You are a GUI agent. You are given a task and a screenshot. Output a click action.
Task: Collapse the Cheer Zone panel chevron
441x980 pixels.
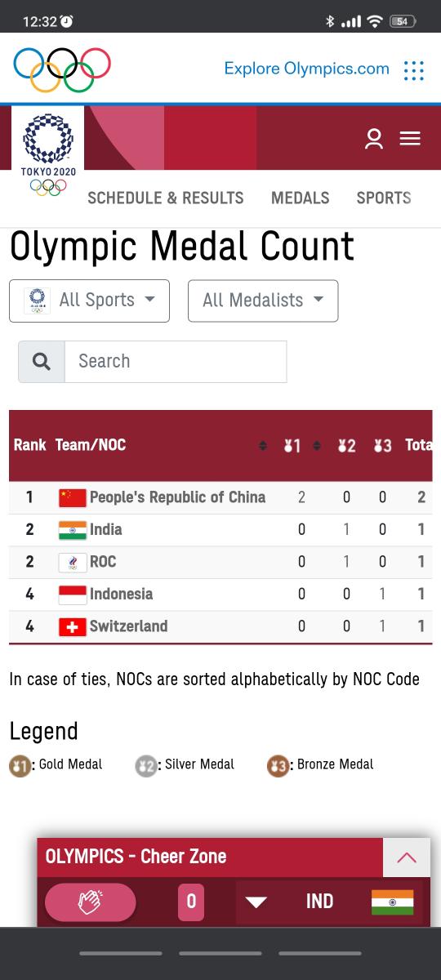[x=407, y=857]
